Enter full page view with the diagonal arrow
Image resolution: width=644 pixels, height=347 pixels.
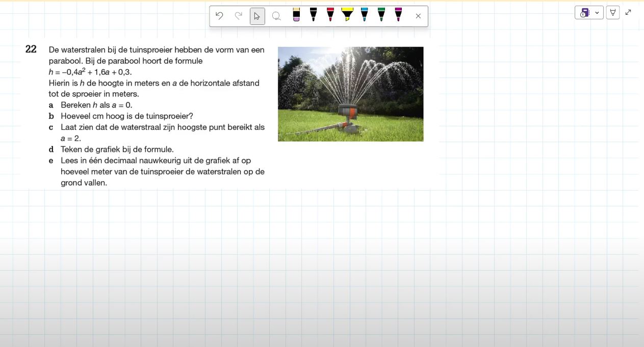click(628, 12)
